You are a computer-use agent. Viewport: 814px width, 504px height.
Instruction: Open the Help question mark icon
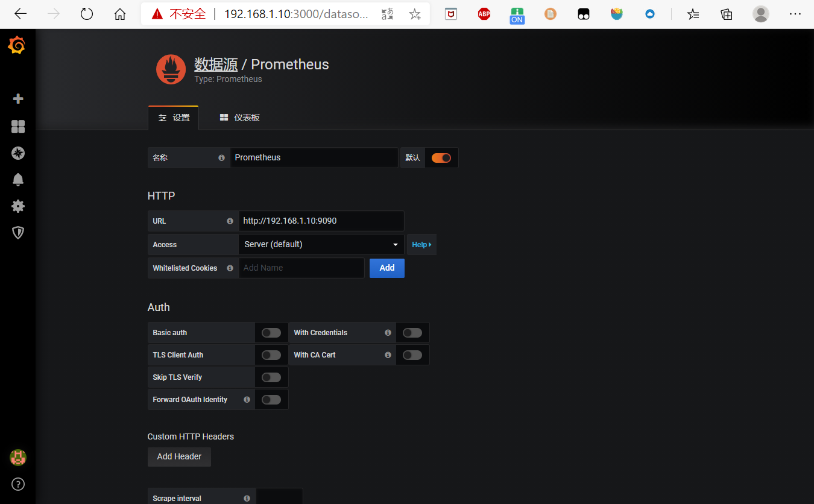click(x=18, y=484)
